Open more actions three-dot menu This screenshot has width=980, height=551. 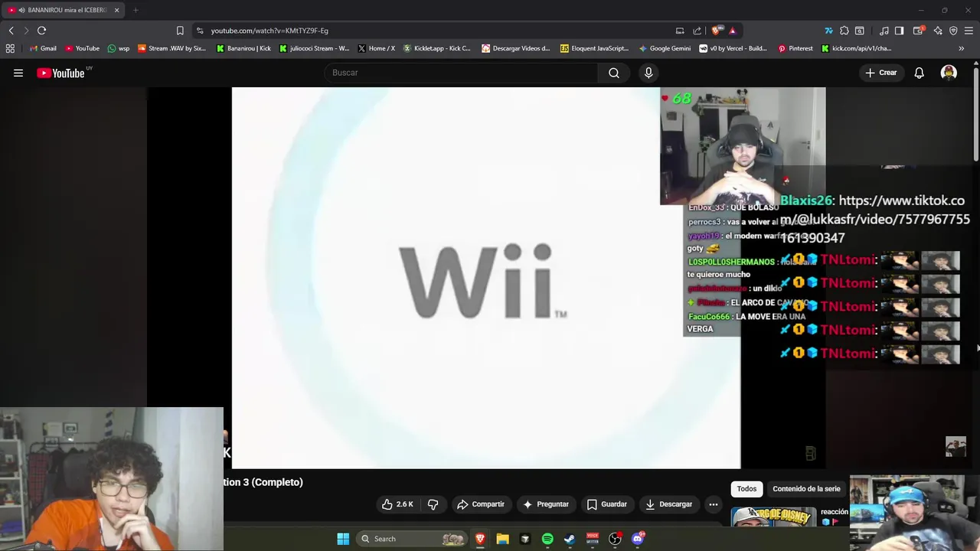pyautogui.click(x=713, y=504)
